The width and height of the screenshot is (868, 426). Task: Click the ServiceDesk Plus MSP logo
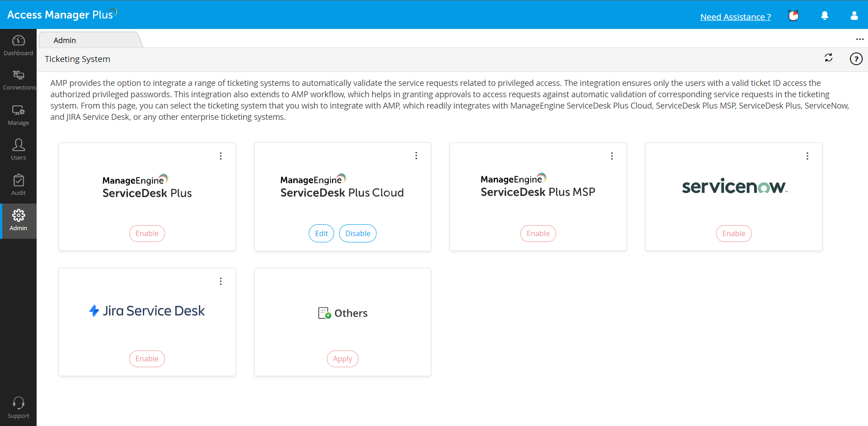[x=538, y=185]
